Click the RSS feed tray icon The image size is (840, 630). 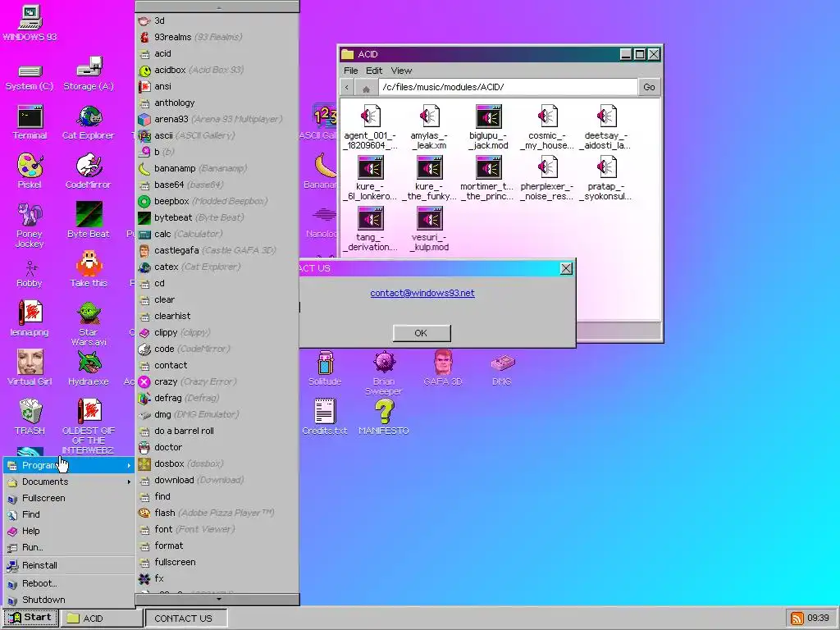coord(797,618)
